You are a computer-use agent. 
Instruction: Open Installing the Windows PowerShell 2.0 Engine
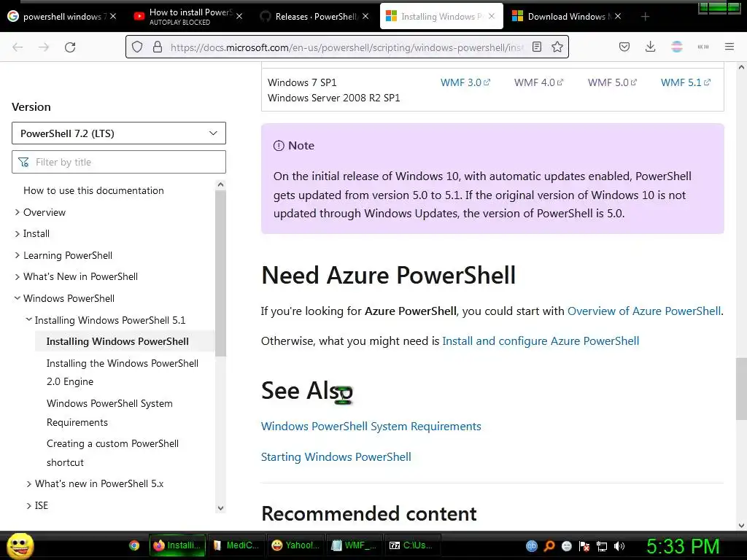pyautogui.click(x=123, y=373)
